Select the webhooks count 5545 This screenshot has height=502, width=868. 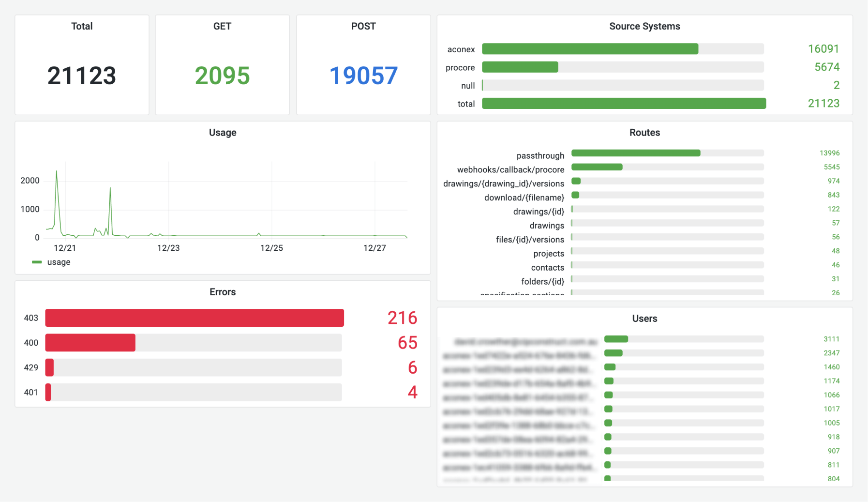tap(832, 167)
